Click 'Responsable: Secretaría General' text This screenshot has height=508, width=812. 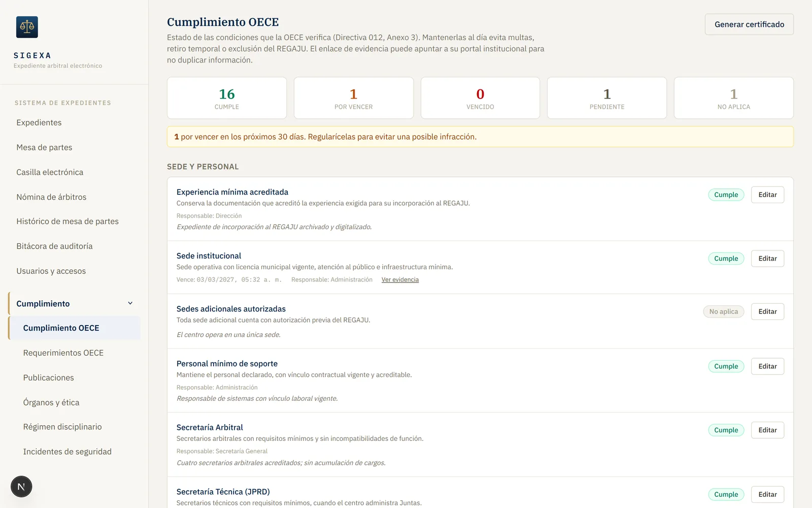[x=222, y=451]
